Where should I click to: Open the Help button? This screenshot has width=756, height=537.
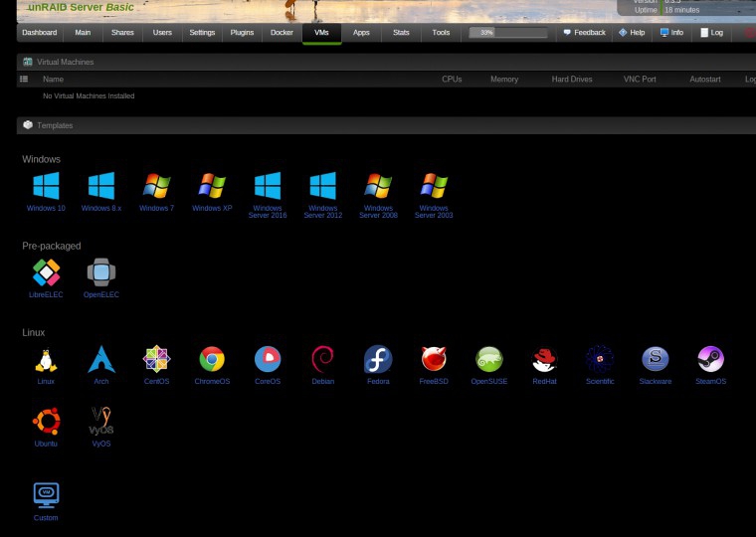coord(632,32)
